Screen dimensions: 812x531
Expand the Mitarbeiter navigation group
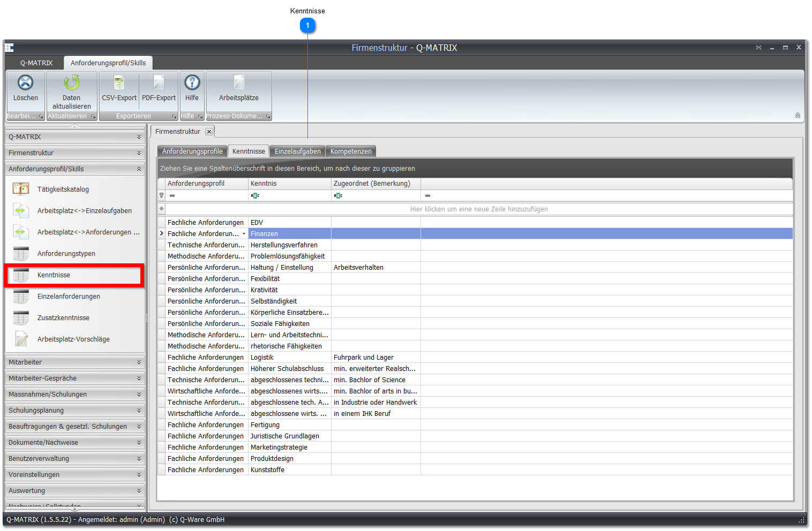tap(75, 362)
